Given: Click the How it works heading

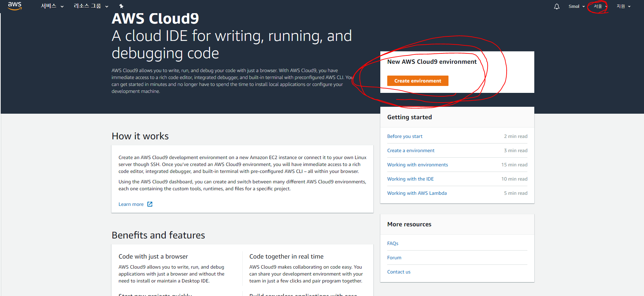Looking at the screenshot, I should (140, 136).
